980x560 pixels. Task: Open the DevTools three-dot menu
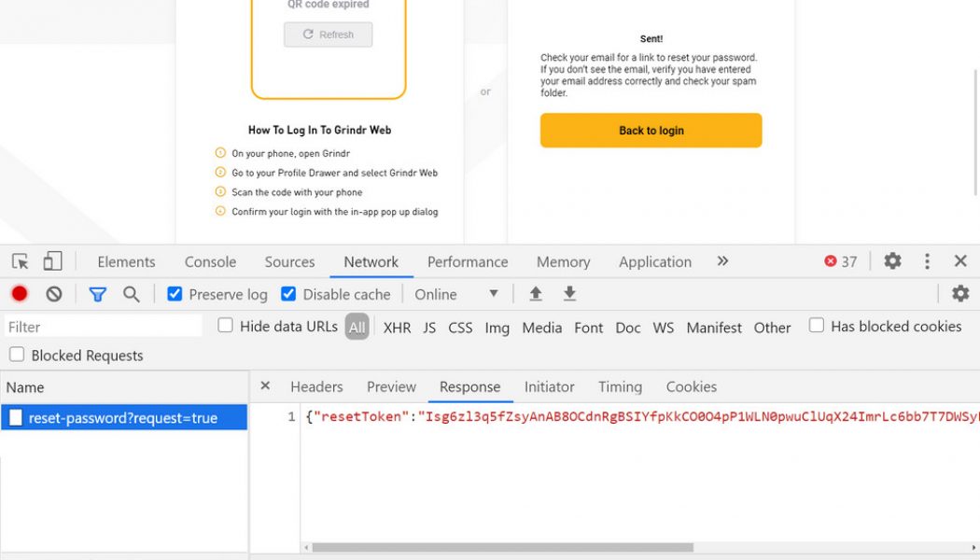click(927, 261)
